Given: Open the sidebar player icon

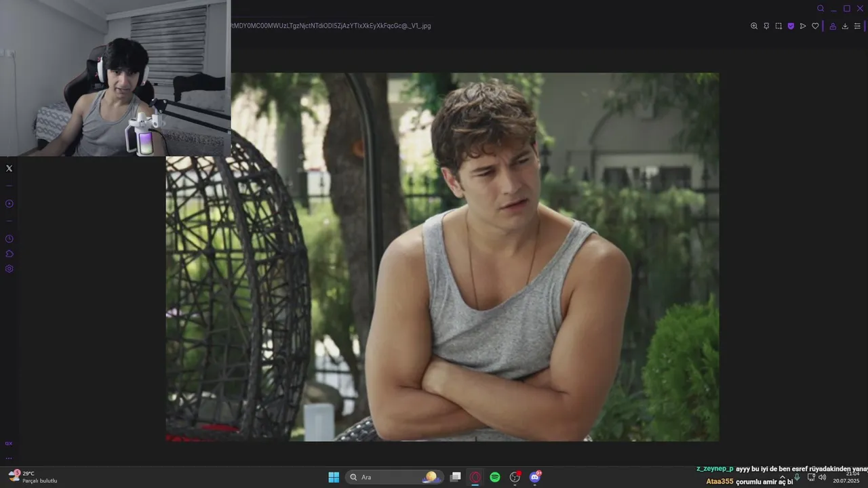Looking at the screenshot, I should point(9,203).
